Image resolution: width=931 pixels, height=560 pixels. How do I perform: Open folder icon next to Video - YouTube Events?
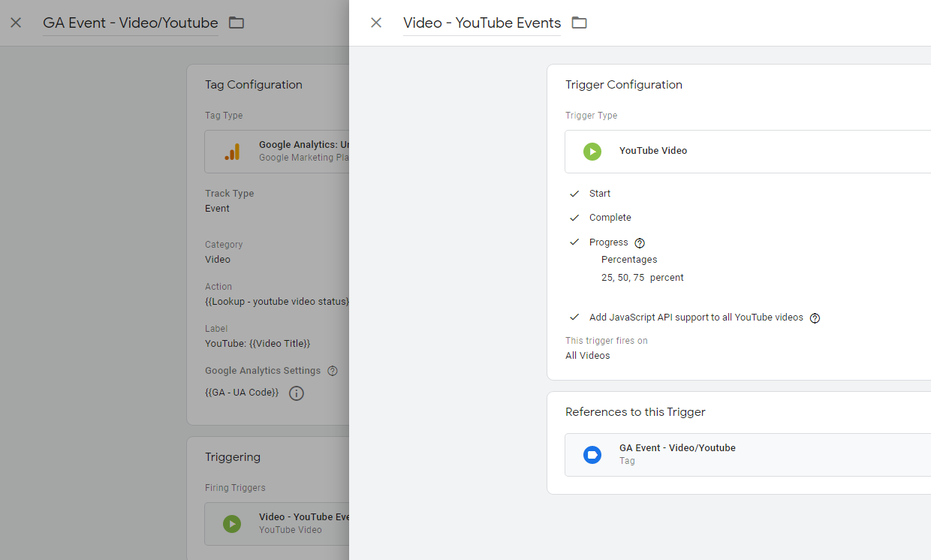point(579,23)
